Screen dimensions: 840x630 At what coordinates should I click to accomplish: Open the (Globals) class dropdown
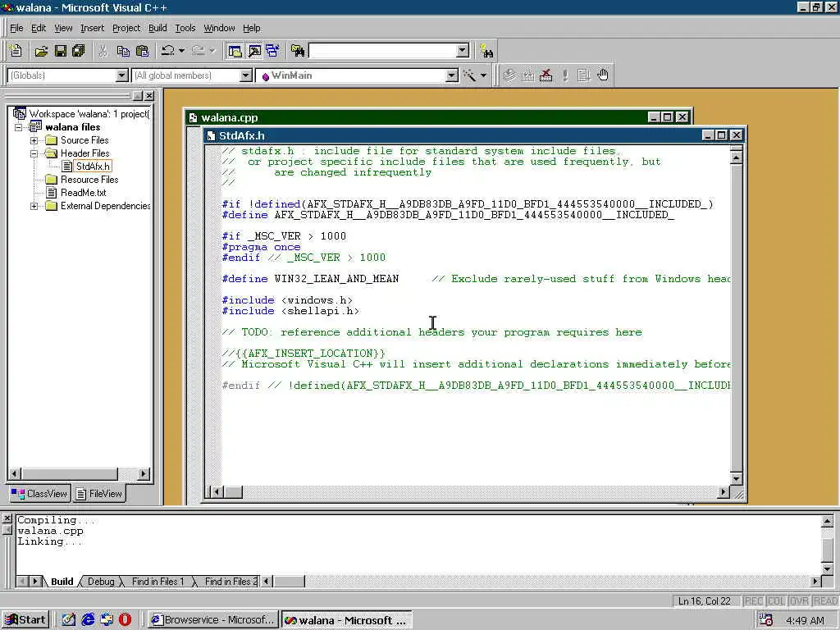pyautogui.click(x=122, y=75)
